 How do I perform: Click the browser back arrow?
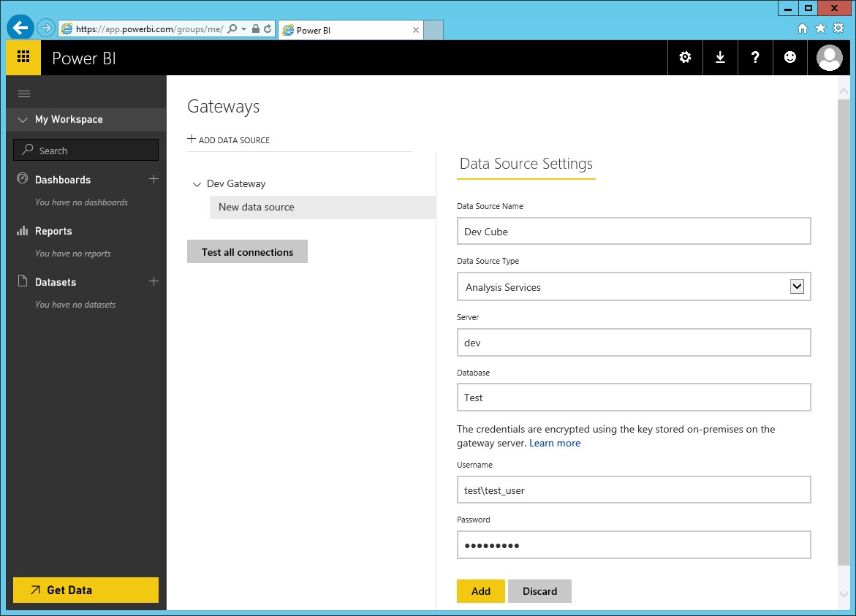pos(20,27)
